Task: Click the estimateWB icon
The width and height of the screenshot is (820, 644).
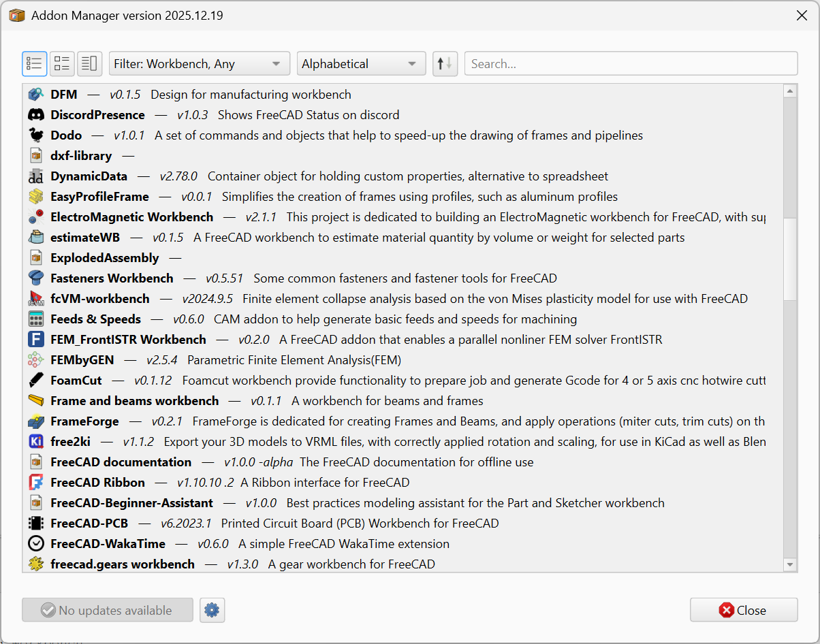Action: pyautogui.click(x=36, y=238)
